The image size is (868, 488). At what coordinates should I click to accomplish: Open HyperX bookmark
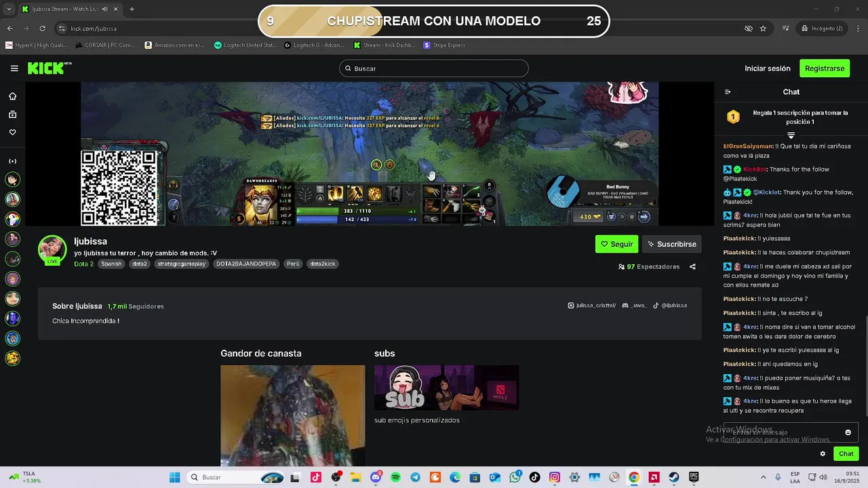(x=36, y=45)
